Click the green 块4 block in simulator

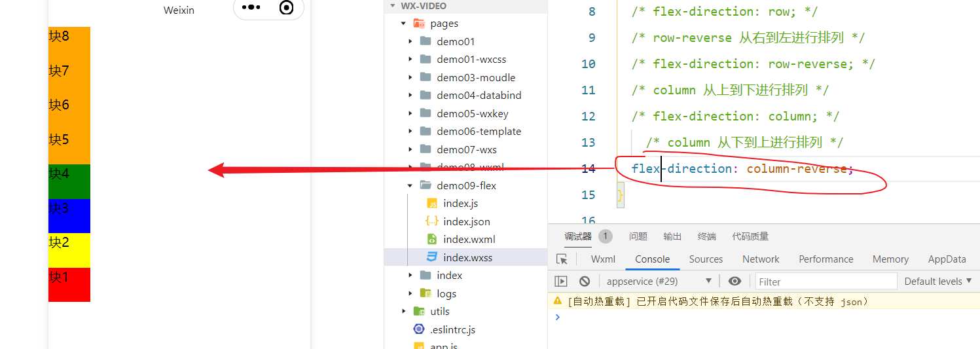pos(69,181)
